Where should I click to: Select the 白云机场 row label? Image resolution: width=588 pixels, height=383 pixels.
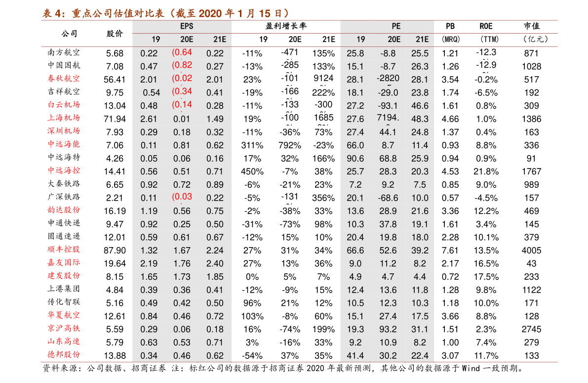[x=64, y=104]
